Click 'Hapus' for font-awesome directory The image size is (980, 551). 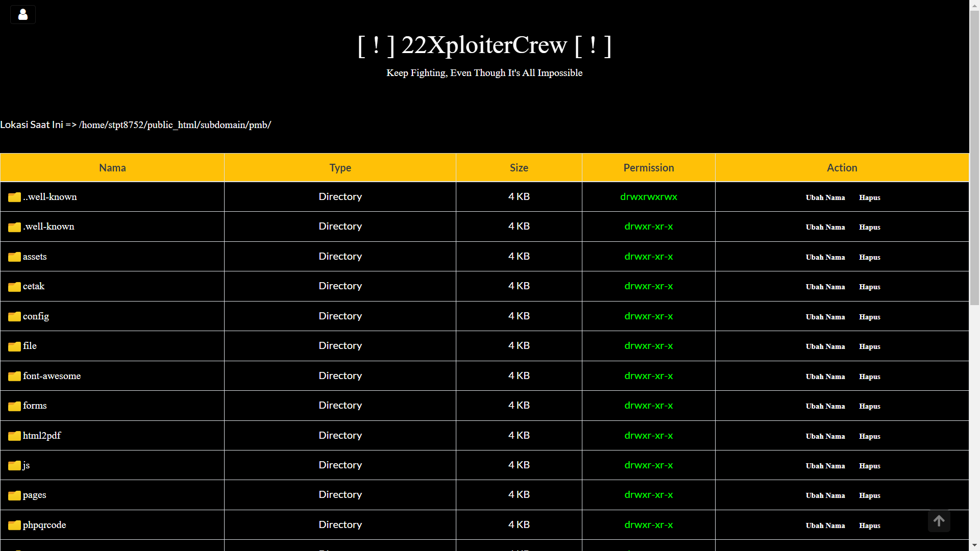pos(870,376)
